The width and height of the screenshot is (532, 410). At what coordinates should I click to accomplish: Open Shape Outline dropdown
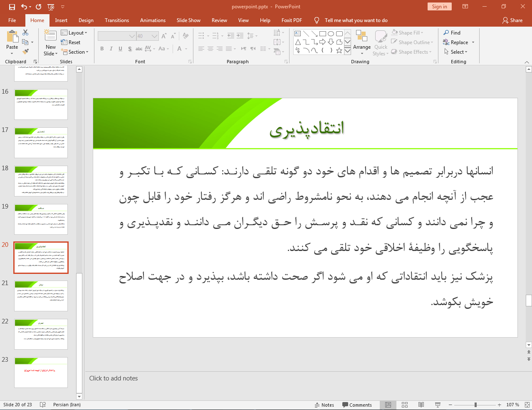[x=412, y=42]
